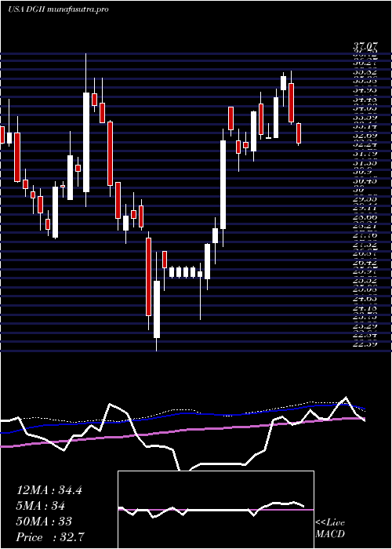Image resolution: width=392 pixels, height=549 pixels.
Task: Click the last red candlestick on right
Action: click(299, 133)
